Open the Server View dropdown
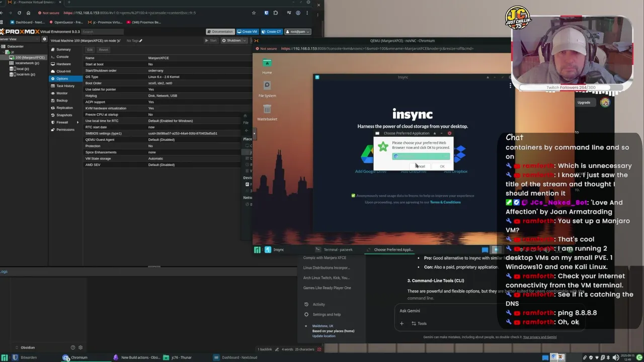The height and width of the screenshot is (362, 644). pos(19,39)
